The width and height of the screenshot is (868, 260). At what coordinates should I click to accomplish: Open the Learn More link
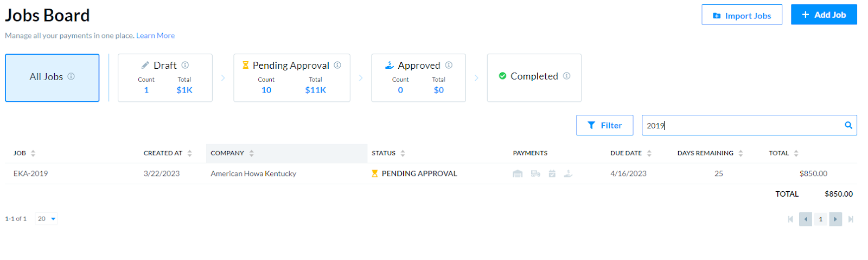tap(155, 36)
